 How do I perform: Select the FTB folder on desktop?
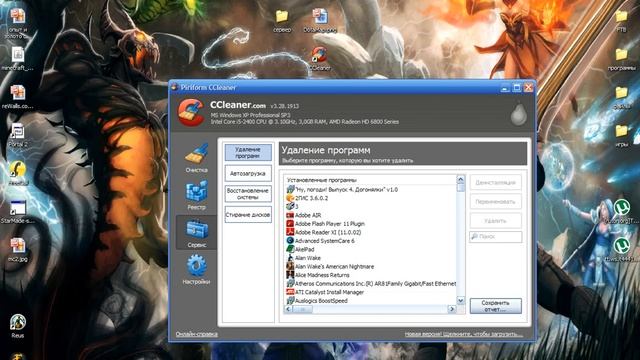click(x=621, y=21)
